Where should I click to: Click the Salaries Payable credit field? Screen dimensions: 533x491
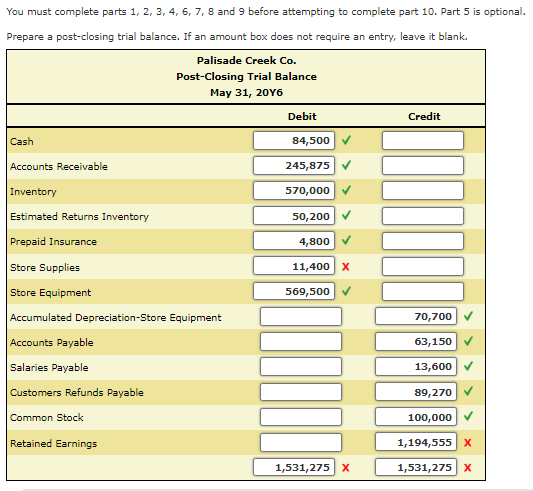[x=416, y=367]
